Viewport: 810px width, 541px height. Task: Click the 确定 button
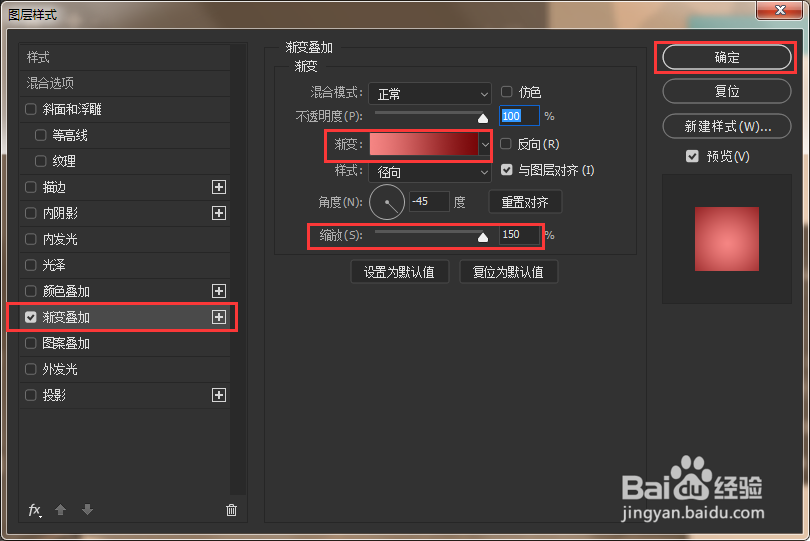click(x=727, y=57)
